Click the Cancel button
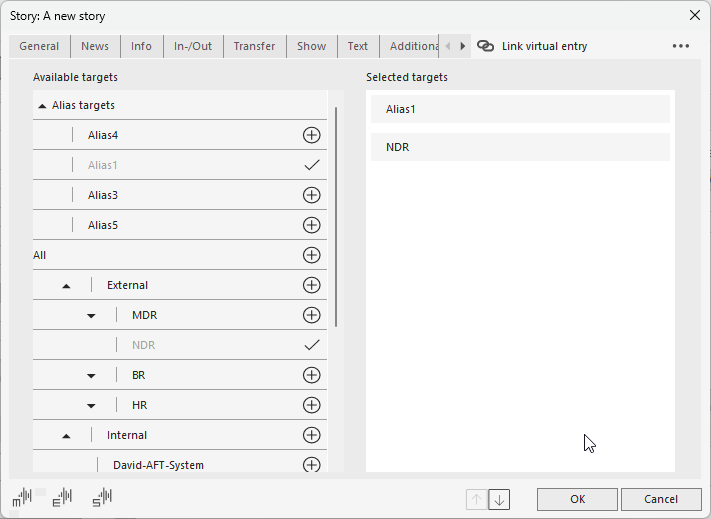Image resolution: width=711 pixels, height=519 pixels. tap(660, 499)
